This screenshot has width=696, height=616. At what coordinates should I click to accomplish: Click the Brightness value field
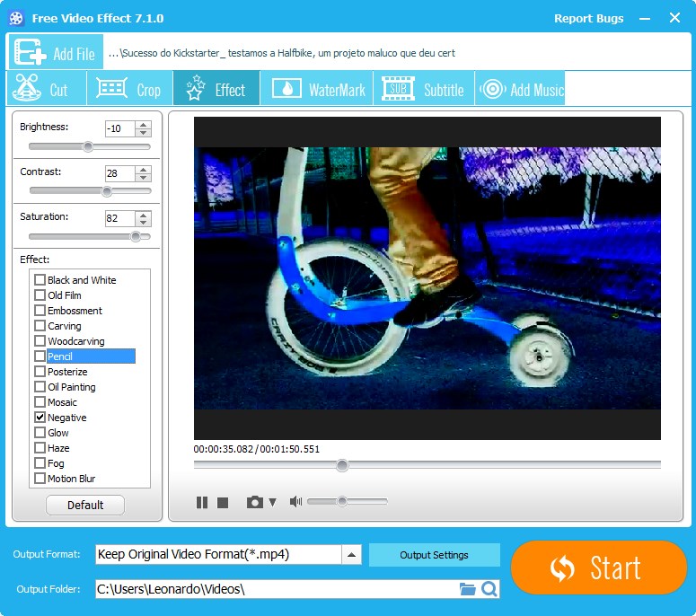[119, 128]
